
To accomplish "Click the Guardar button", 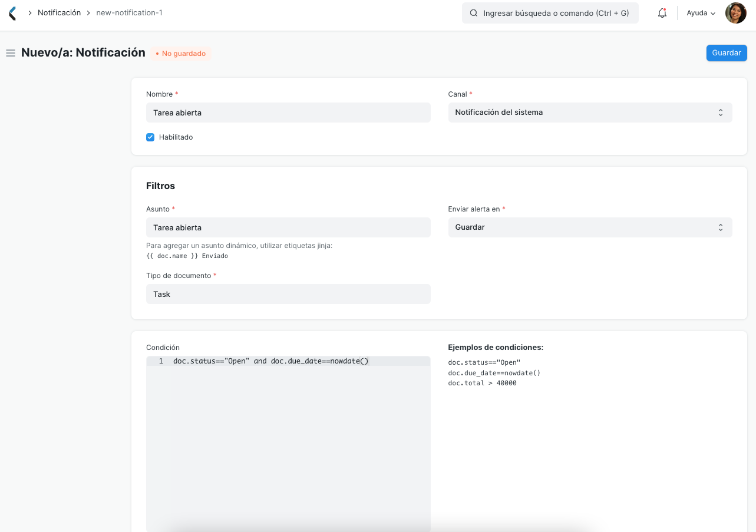I will pyautogui.click(x=727, y=53).
